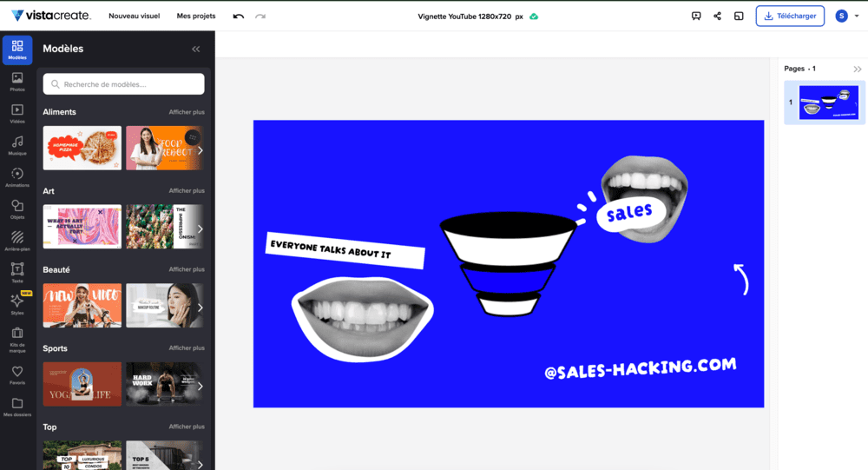This screenshot has width=868, height=470.
Task: Select page 1 thumbnail in Pages panel
Action: pyautogui.click(x=828, y=103)
